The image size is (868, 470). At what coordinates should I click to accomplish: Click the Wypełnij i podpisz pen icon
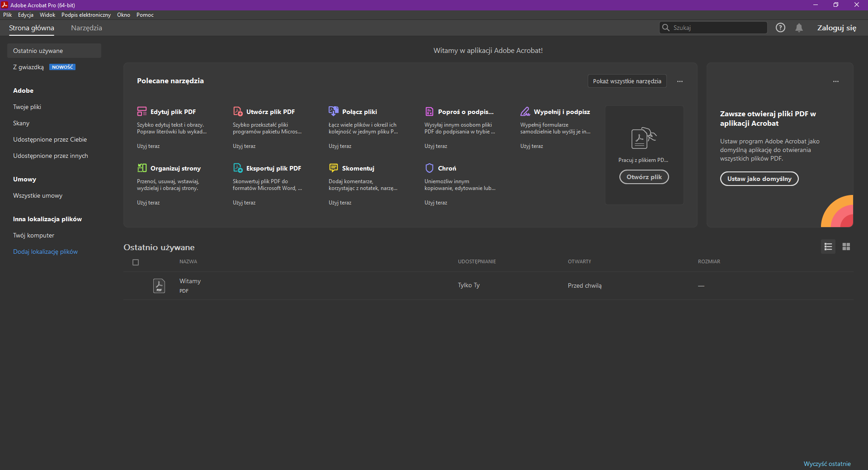(x=525, y=111)
